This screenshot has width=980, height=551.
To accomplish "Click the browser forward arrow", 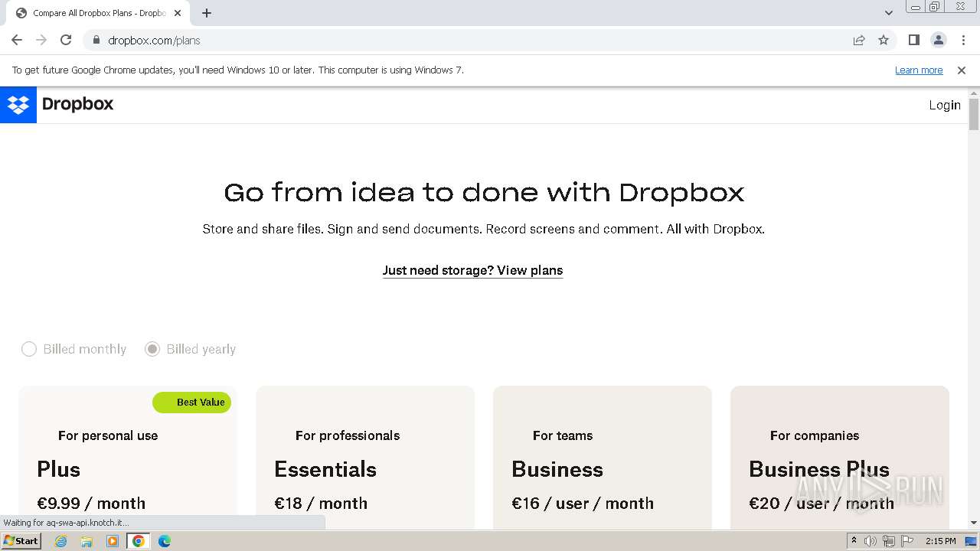I will tap(41, 41).
